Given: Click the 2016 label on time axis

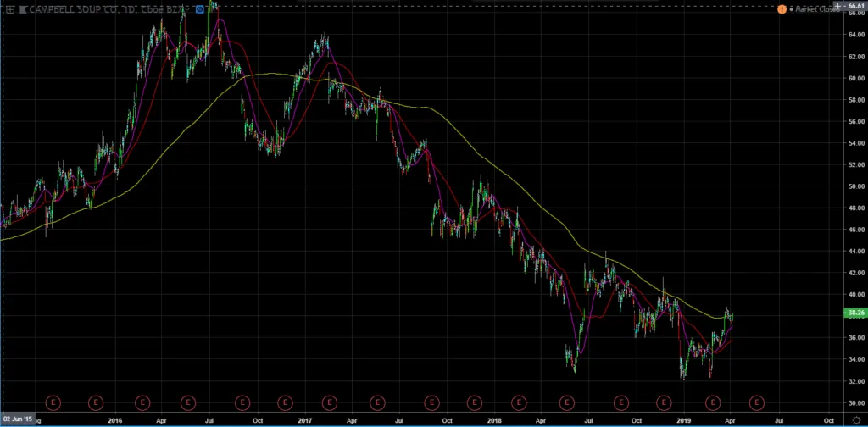Looking at the screenshot, I should tap(115, 421).
